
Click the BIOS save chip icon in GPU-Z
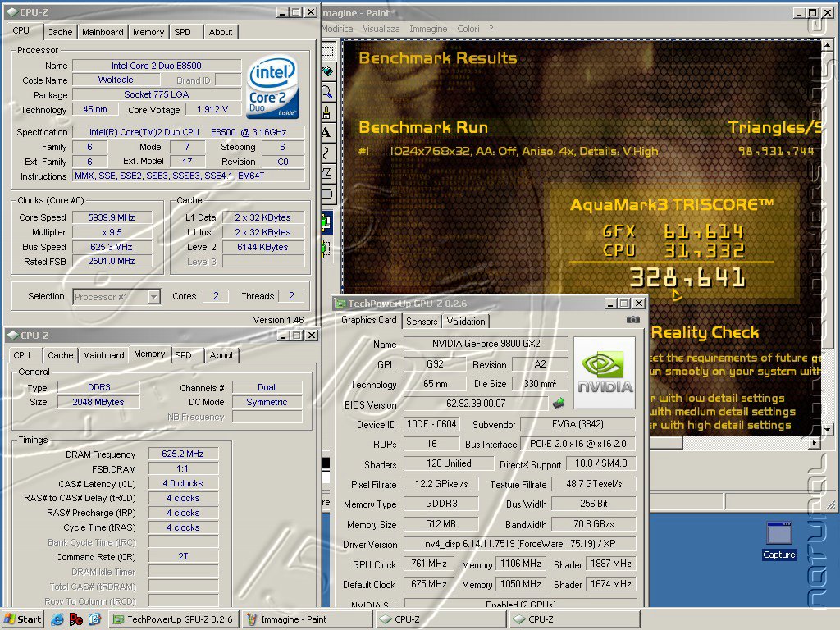(559, 402)
